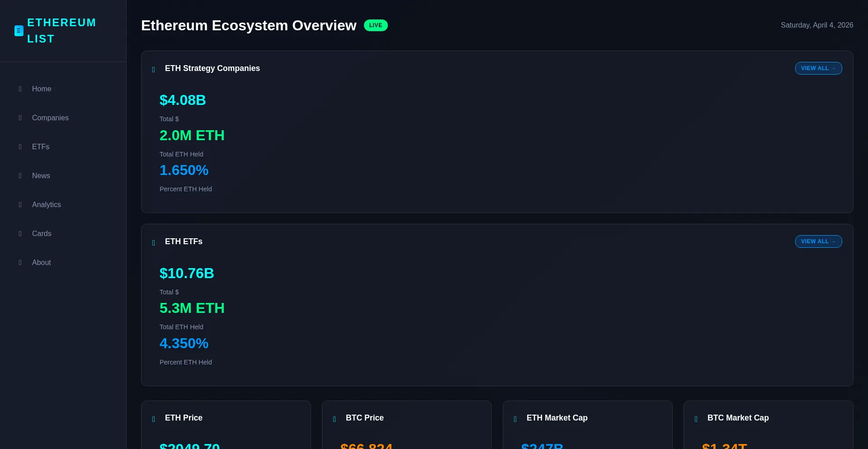The width and height of the screenshot is (868, 449).
Task: Click the Ethereum List logo icon
Action: click(19, 31)
